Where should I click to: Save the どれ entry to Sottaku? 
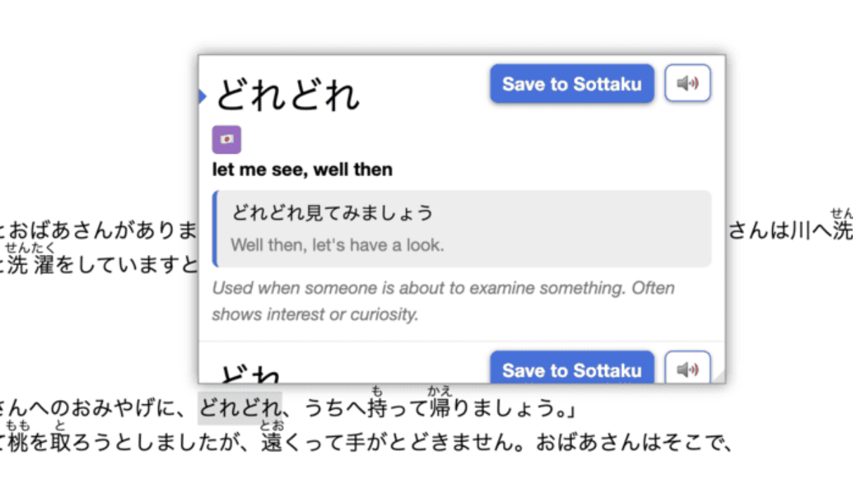click(x=571, y=370)
